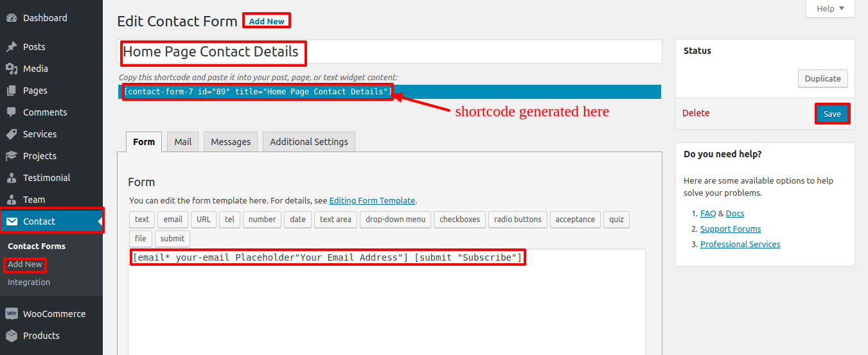
Task: Click the WooCommerce logo icon
Action: click(x=12, y=314)
